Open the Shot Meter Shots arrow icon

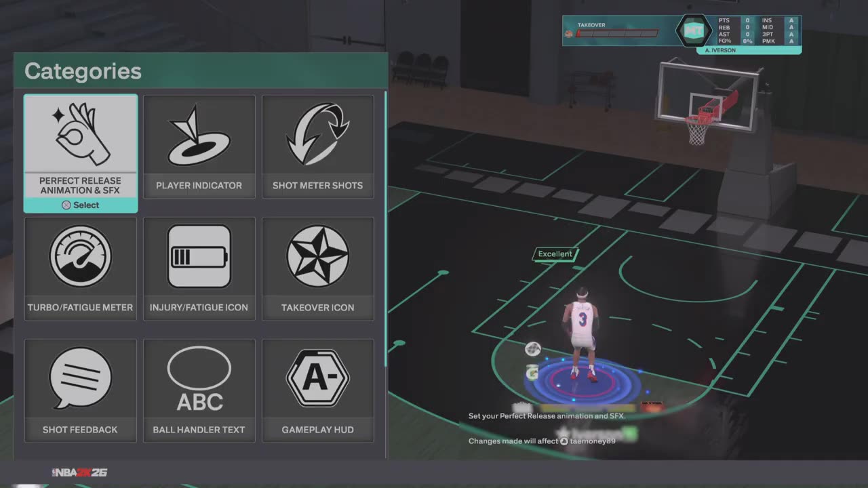click(317, 134)
